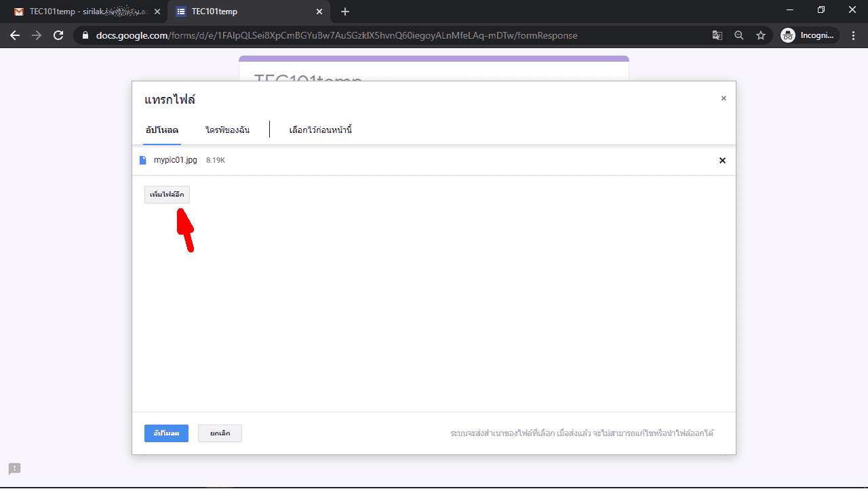The height and width of the screenshot is (489, 868).
Task: Bookmark this page with the star icon
Action: tap(761, 35)
